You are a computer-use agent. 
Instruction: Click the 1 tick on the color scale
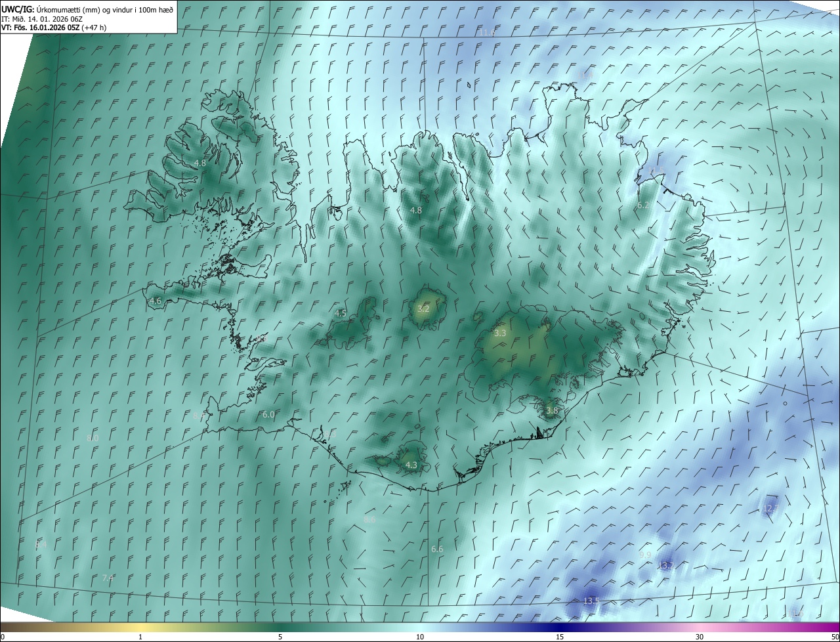coord(140,637)
